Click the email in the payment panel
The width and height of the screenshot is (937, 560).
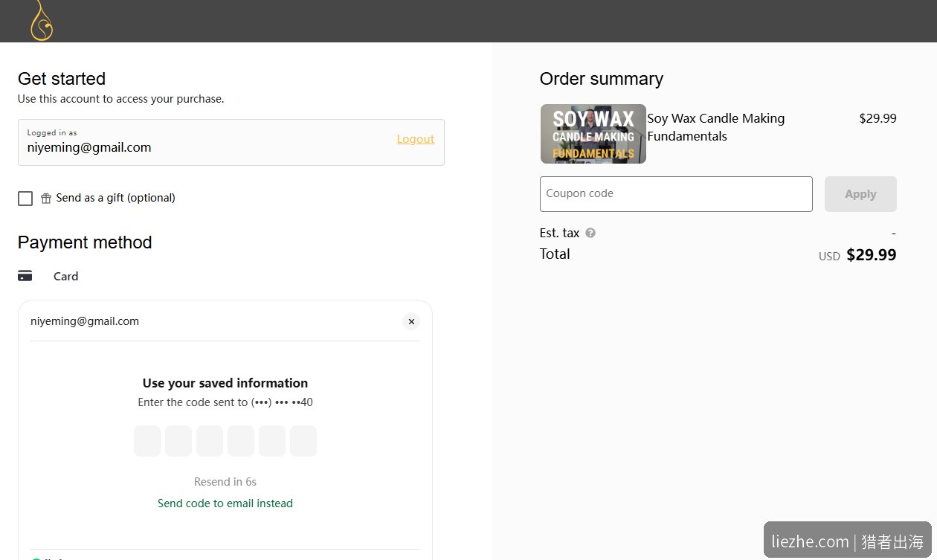[85, 321]
